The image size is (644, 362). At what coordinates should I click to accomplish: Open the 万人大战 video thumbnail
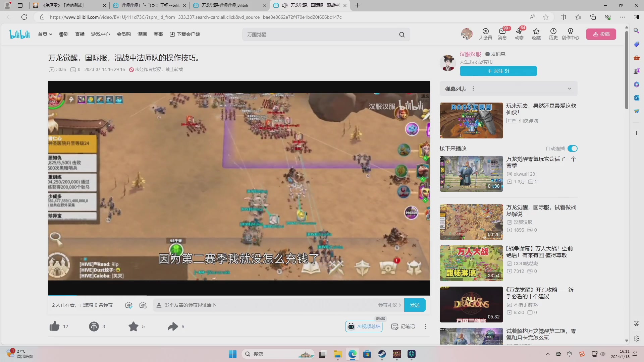tap(471, 263)
